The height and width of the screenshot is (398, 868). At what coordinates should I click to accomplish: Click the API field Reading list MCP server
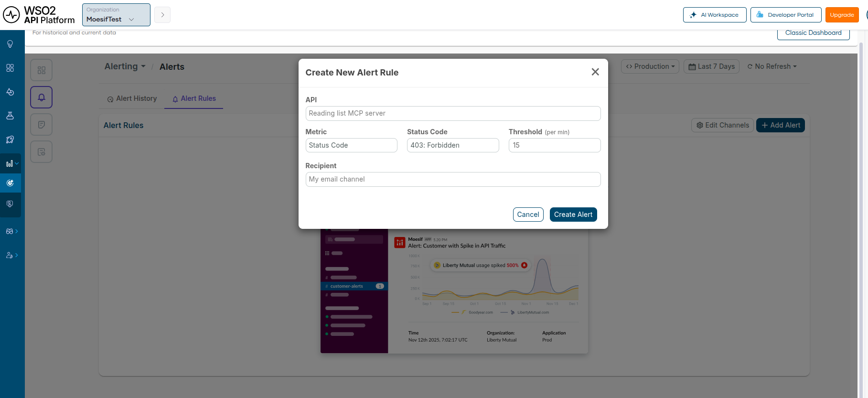pyautogui.click(x=453, y=113)
